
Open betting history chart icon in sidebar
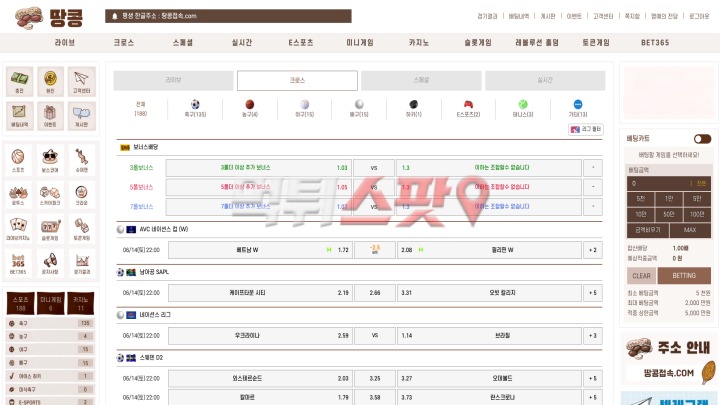[19, 115]
